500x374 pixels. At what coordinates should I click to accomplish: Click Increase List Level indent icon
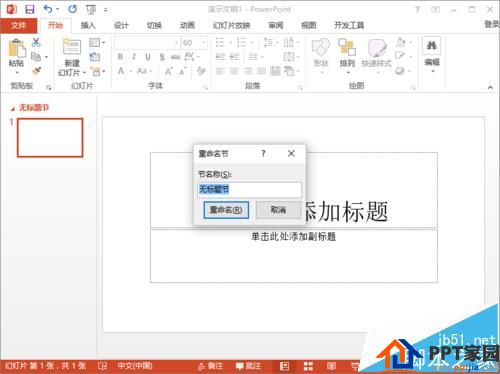click(234, 57)
